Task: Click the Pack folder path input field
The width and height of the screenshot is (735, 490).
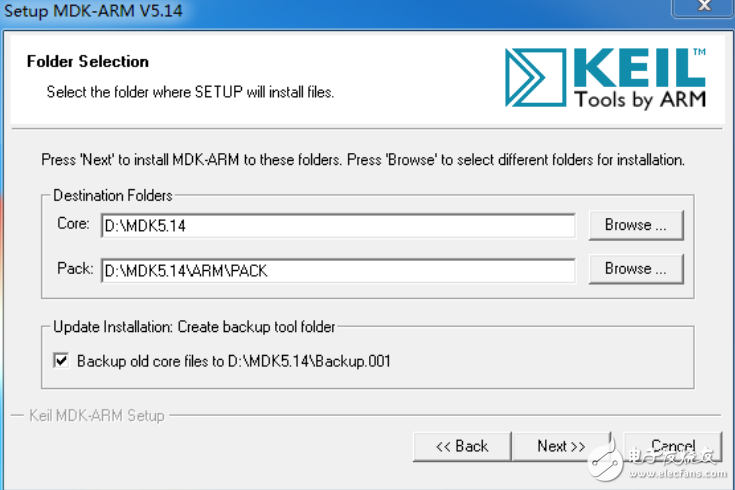Action: [x=338, y=271]
